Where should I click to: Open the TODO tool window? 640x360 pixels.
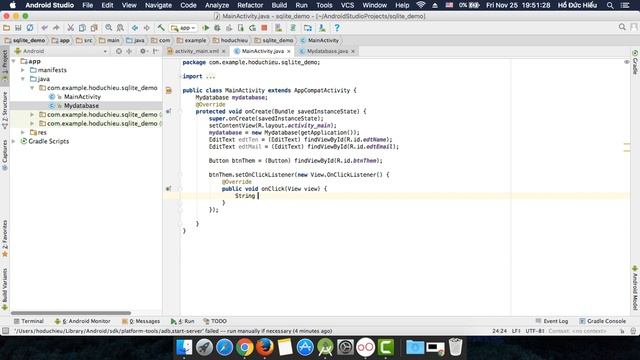(x=215, y=321)
